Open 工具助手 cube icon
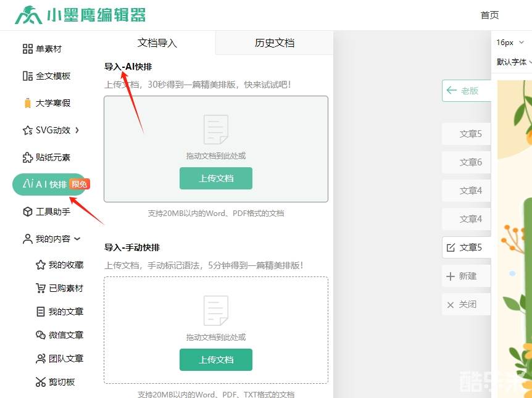Screen dimensions: 532x398 (27, 212)
